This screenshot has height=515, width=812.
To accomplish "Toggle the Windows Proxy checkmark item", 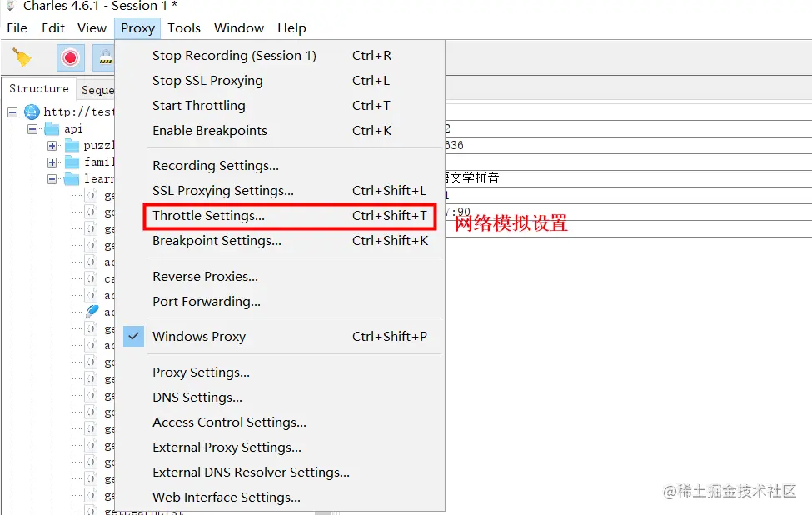I will [x=280, y=337].
